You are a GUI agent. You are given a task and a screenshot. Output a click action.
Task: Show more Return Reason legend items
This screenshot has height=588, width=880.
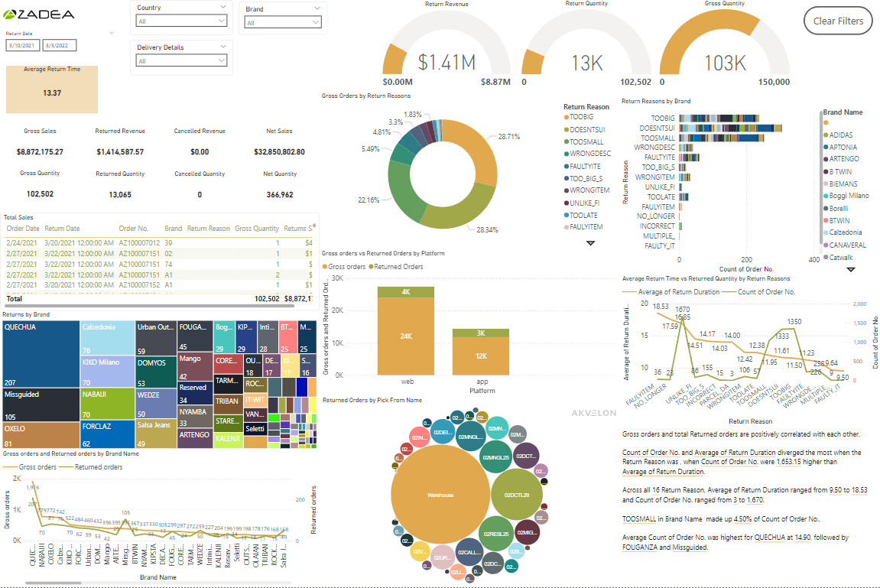590,243
